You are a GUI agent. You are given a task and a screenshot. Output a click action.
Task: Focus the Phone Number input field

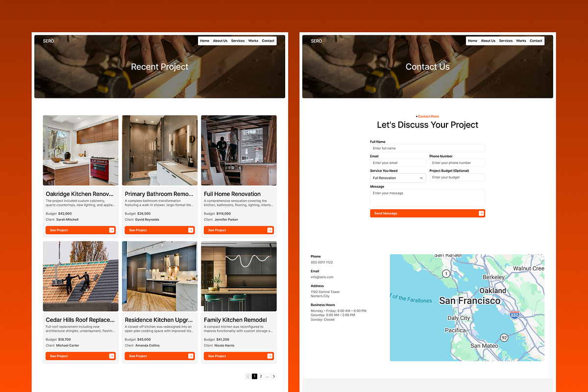[x=457, y=163]
